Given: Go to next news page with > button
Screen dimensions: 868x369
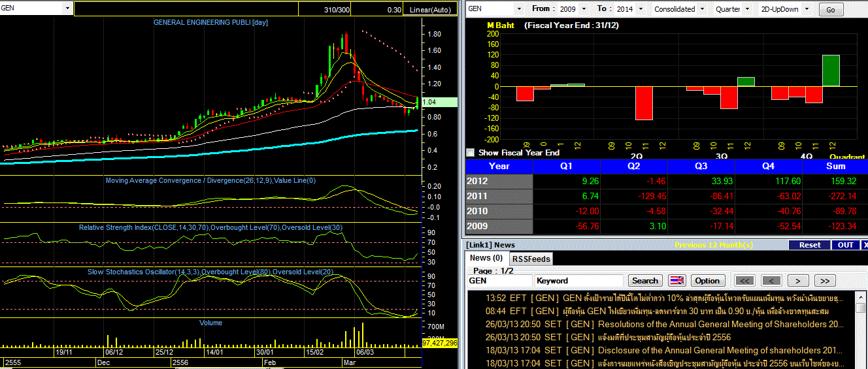Looking at the screenshot, I should pos(798,280).
